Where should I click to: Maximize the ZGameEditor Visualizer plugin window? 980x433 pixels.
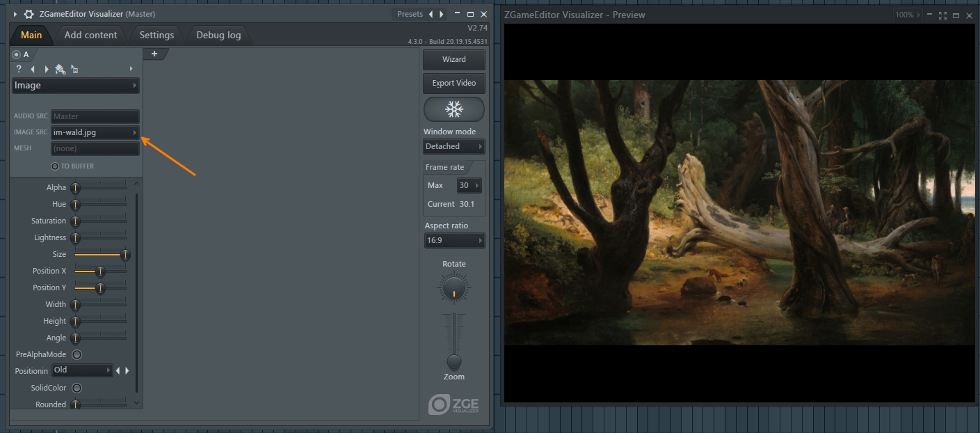[x=470, y=14]
